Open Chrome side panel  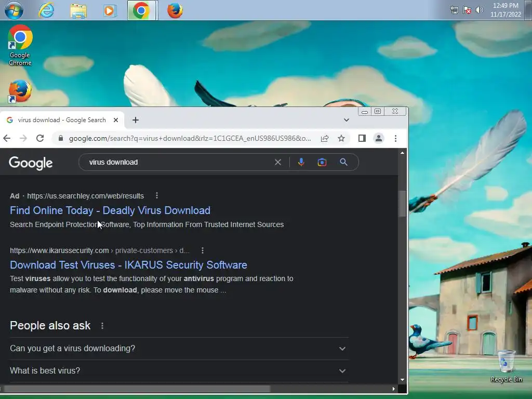point(362,138)
